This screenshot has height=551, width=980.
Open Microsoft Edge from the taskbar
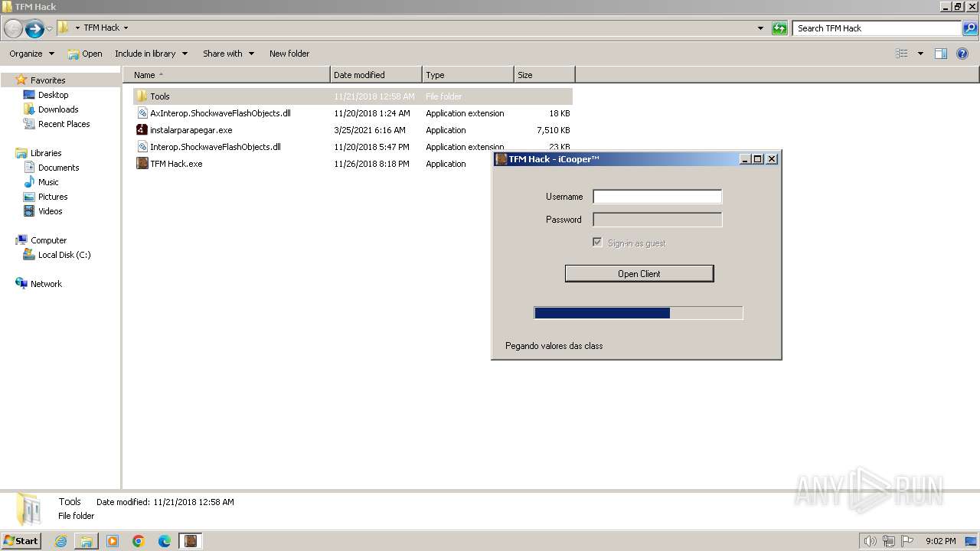[x=165, y=541]
